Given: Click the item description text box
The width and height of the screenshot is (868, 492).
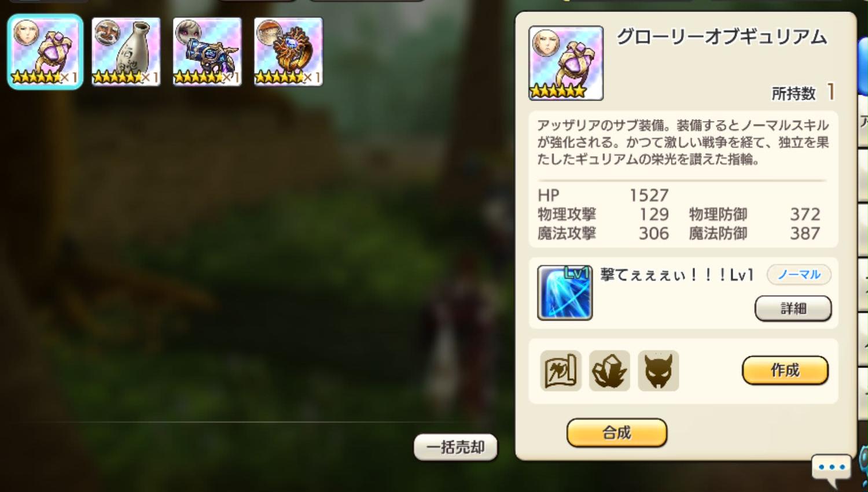Looking at the screenshot, I should (683, 142).
